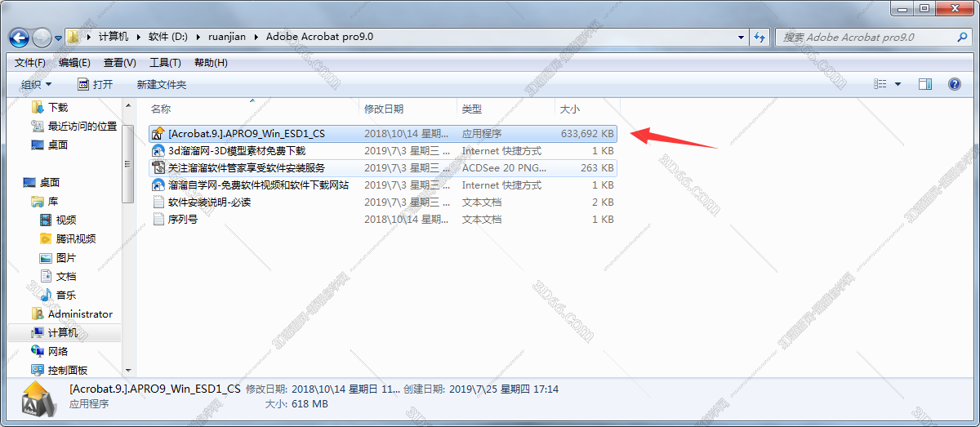
Task: Select the 溜溜自学网 shortcut icon
Action: click(159, 185)
